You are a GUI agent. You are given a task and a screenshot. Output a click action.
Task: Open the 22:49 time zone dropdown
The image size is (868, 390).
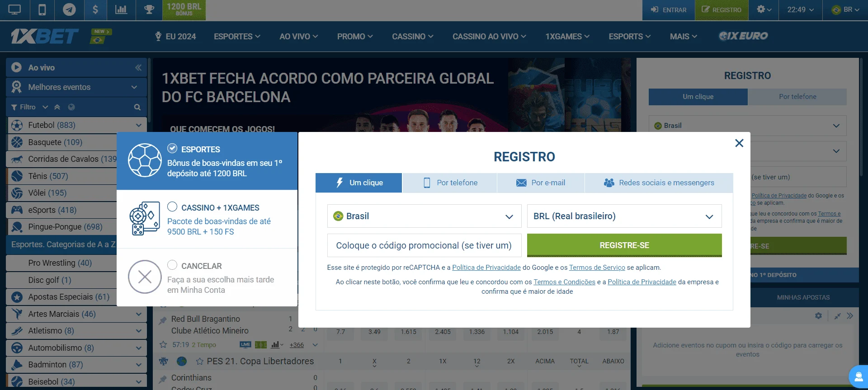[800, 9]
